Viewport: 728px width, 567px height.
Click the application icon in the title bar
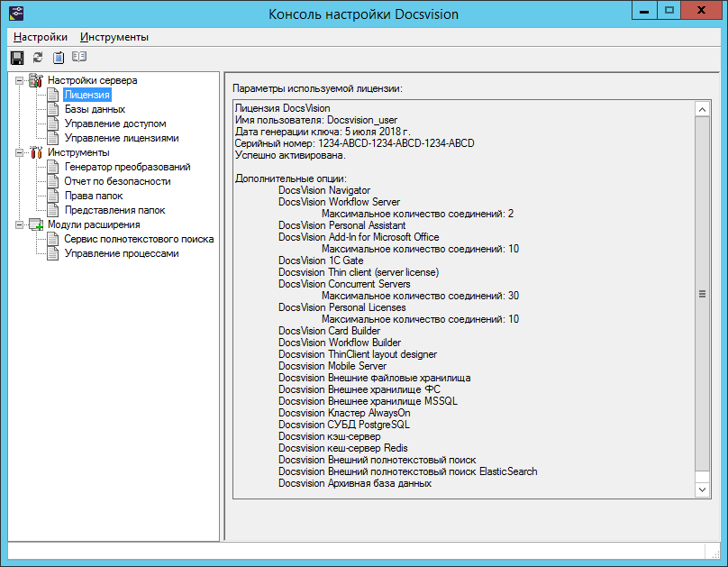tap(16, 13)
